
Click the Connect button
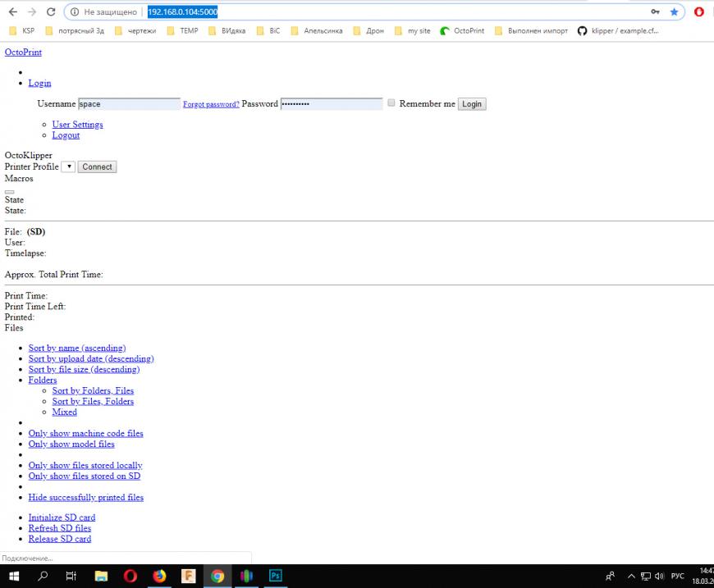97,166
